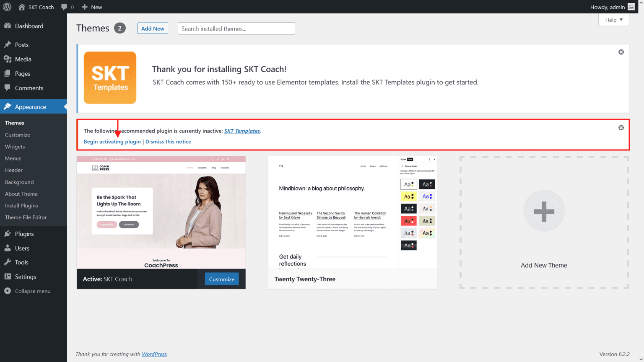Click the plus New icon in admin bar
The width and height of the screenshot is (644, 362).
click(x=85, y=7)
